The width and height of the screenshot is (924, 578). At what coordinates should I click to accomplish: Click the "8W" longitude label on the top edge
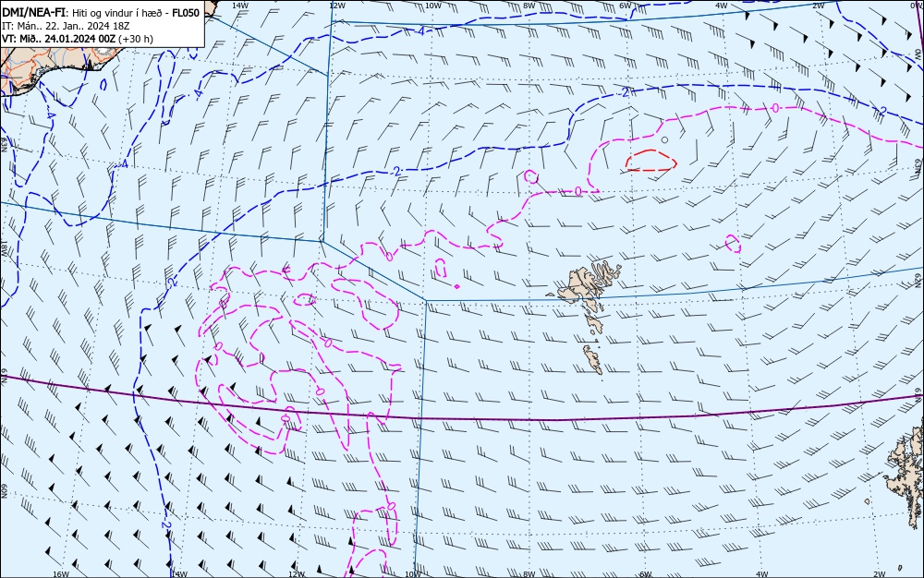point(529,6)
